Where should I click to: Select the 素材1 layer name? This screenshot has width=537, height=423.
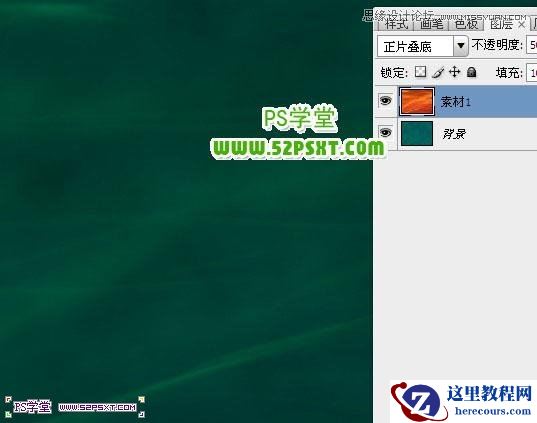[x=455, y=102]
